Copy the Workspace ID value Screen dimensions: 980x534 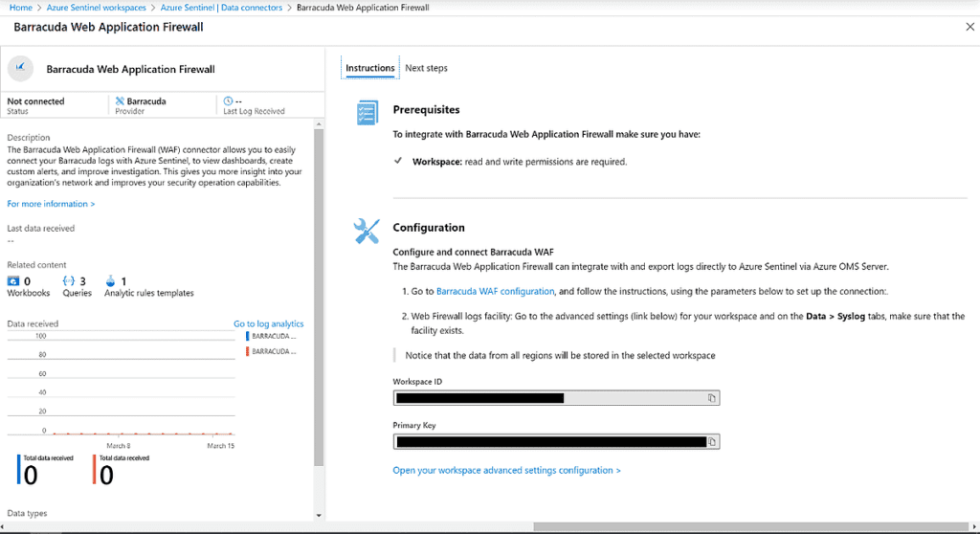tap(711, 398)
